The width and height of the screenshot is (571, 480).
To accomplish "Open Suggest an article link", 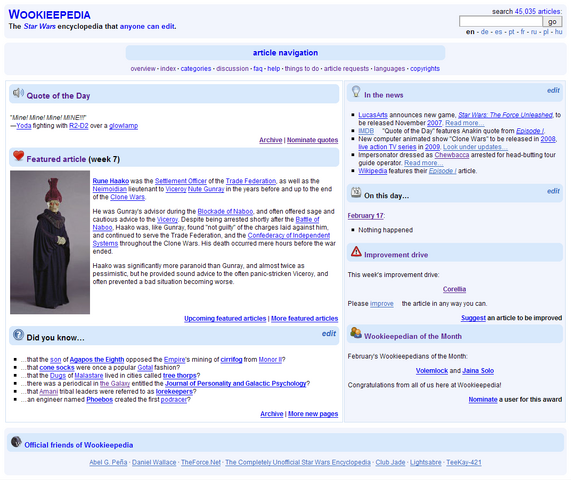I will tap(473, 318).
